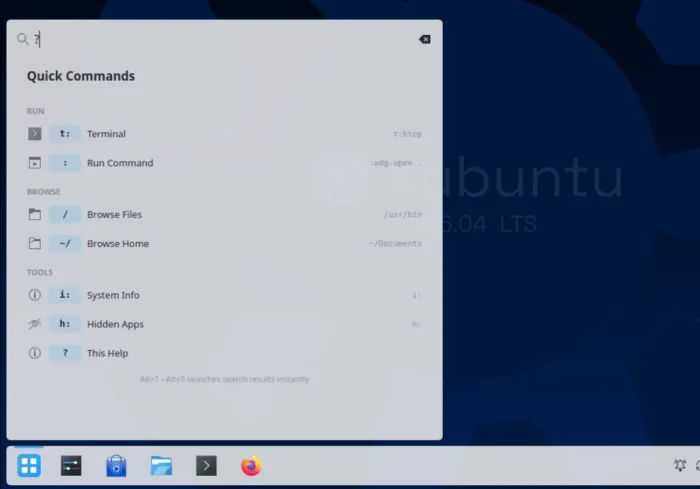Click the Hidden Apps crossed-eye icon
The image size is (700, 489).
35,324
